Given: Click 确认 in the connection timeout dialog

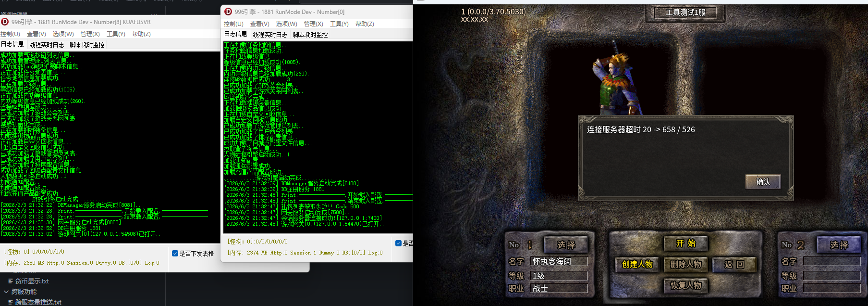Looking at the screenshot, I should point(763,181).
